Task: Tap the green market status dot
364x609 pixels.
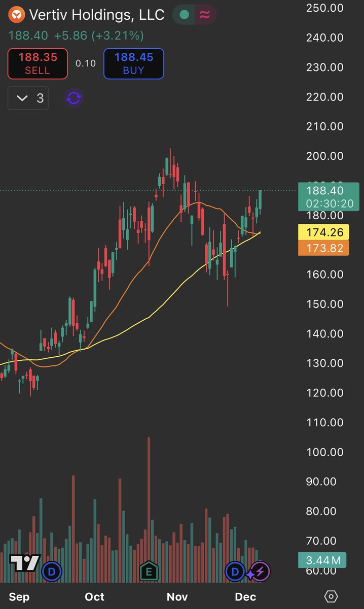Action: 185,15
